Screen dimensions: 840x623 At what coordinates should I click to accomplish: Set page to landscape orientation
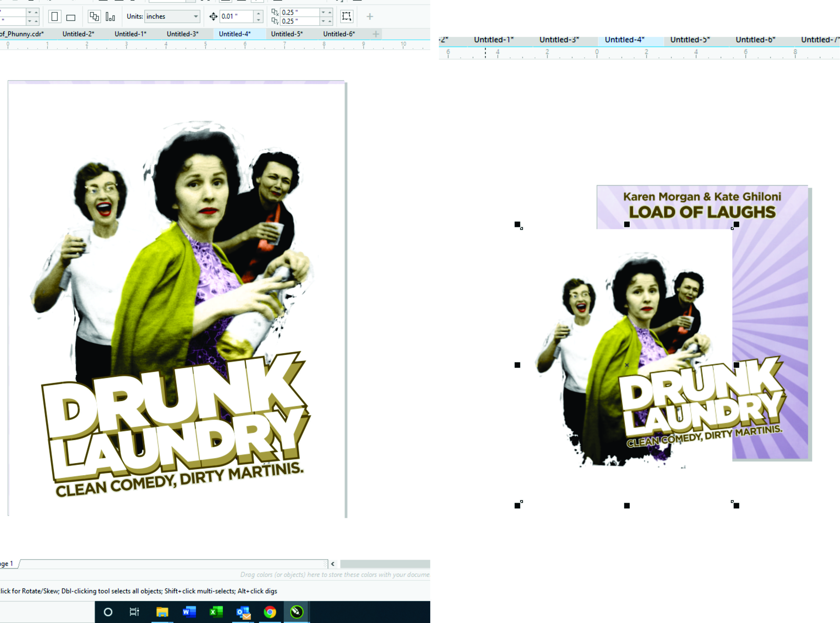(x=70, y=17)
